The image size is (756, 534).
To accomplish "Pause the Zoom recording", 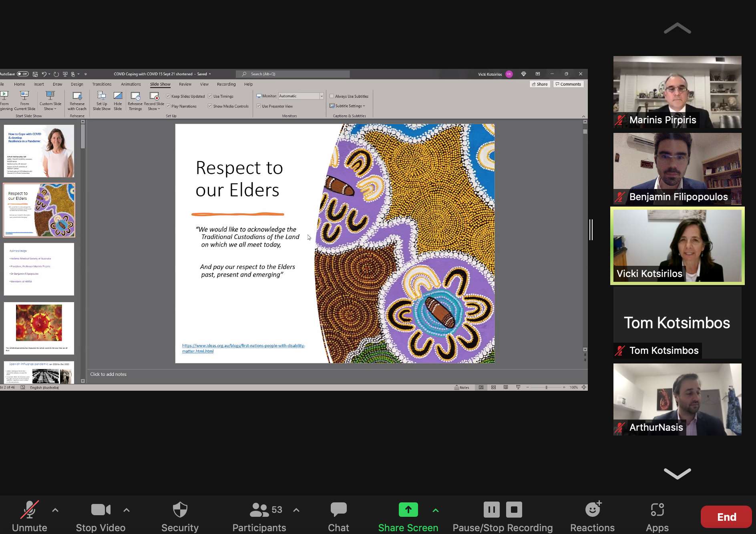I will pos(491,510).
